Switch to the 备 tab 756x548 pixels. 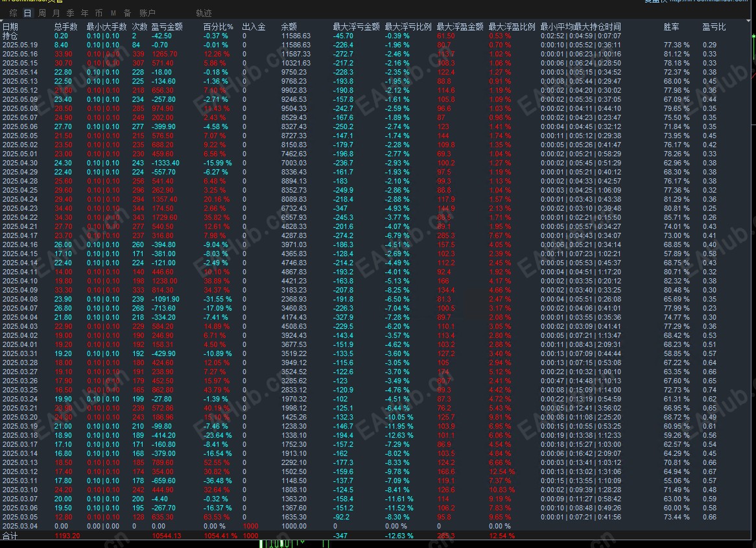coord(127,13)
